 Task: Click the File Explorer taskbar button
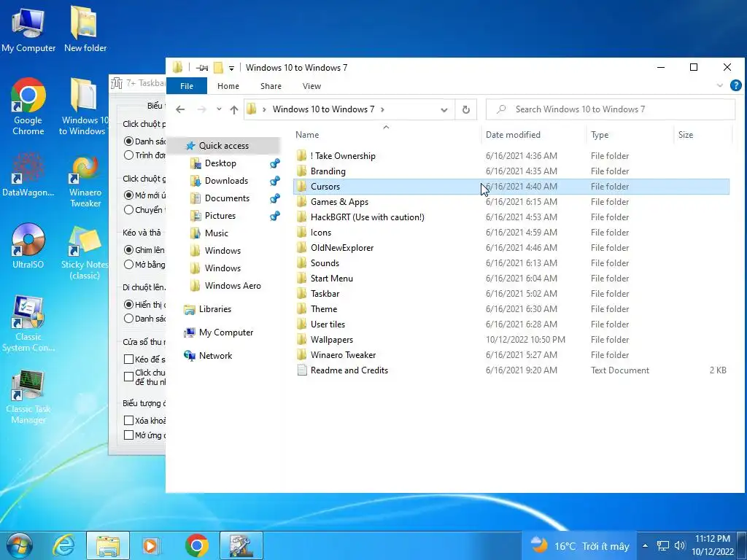[x=108, y=545]
